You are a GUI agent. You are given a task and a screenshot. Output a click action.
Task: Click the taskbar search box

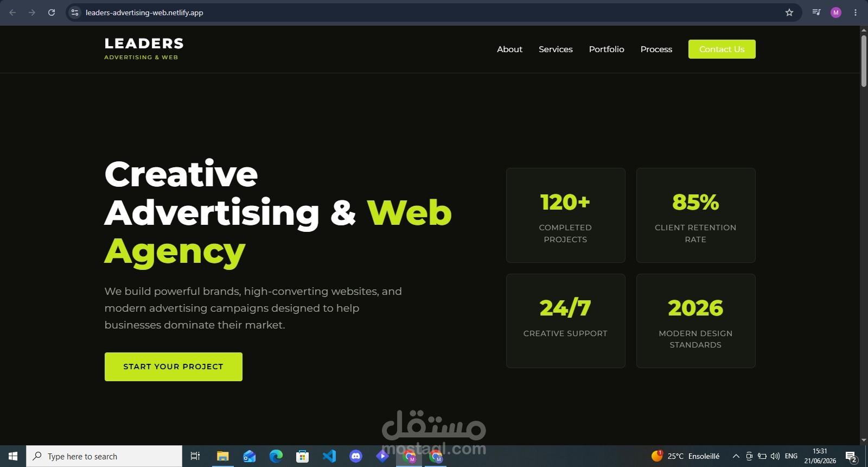104,456
